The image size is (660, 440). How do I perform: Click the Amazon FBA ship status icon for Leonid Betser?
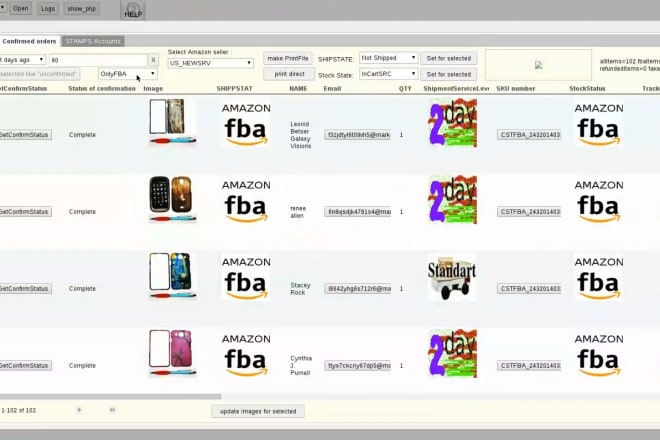pyautogui.click(x=246, y=124)
